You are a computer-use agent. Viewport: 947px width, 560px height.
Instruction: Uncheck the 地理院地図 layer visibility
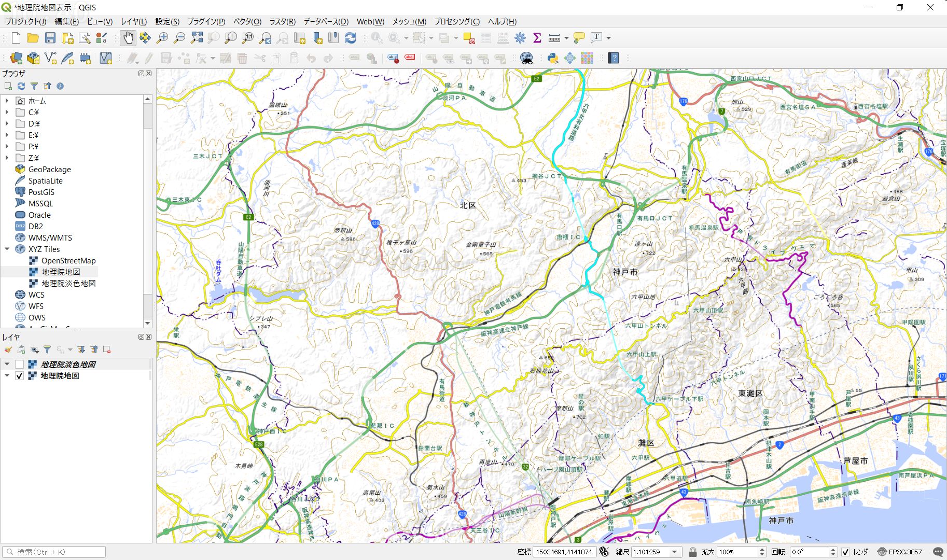19,376
